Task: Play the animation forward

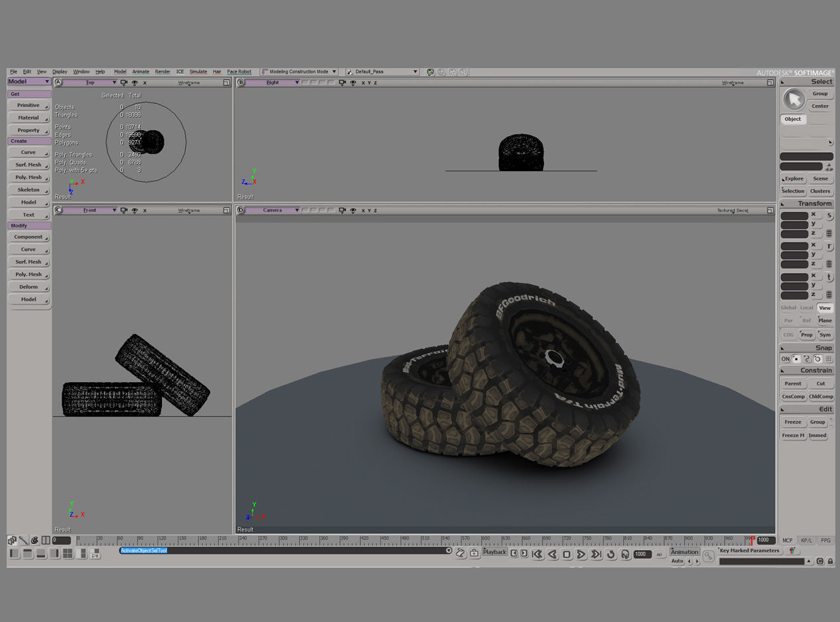Action: [x=581, y=554]
